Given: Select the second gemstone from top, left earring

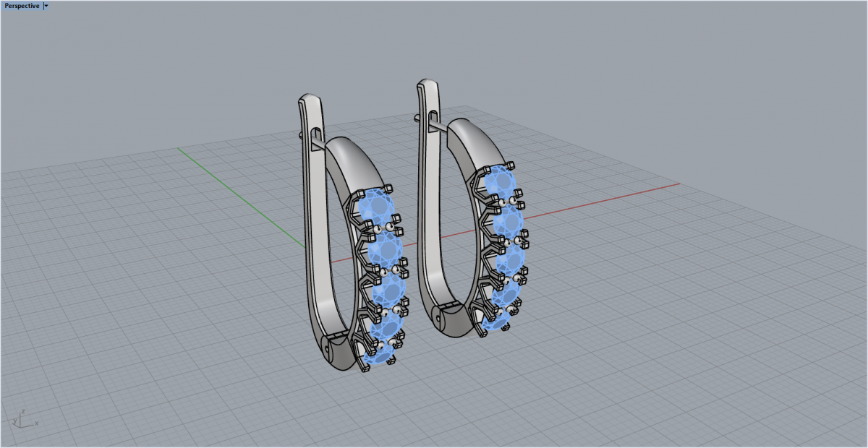Looking at the screenshot, I should [x=385, y=249].
